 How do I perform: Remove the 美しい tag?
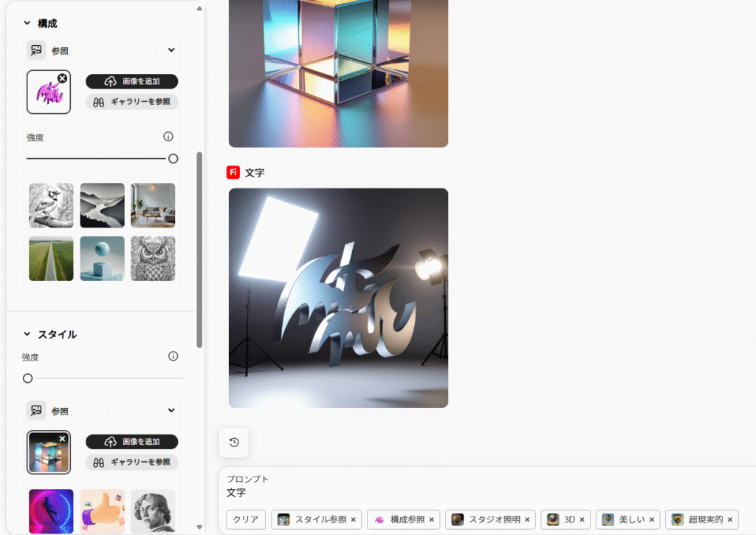pyautogui.click(x=651, y=519)
